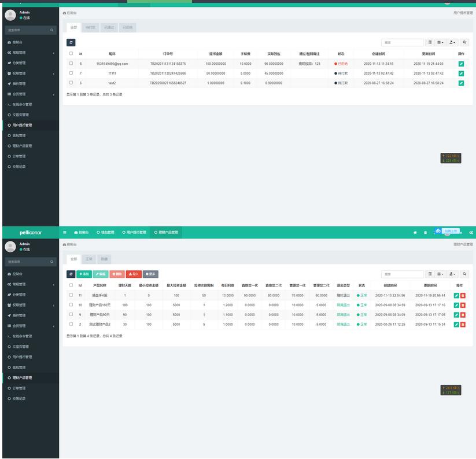The image size is (476, 459).
Task: Click gears settings icon at navbar far right
Action: click(x=471, y=232)
